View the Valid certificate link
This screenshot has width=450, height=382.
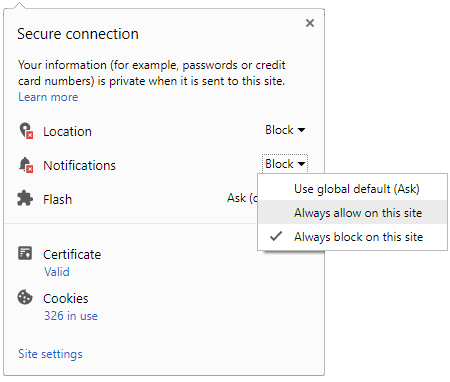57,272
